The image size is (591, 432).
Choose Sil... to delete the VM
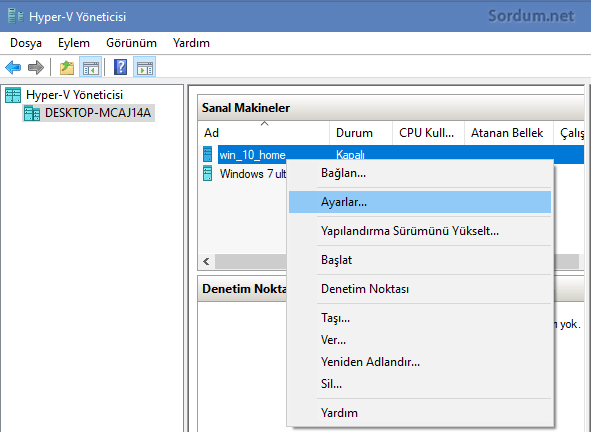(420, 384)
